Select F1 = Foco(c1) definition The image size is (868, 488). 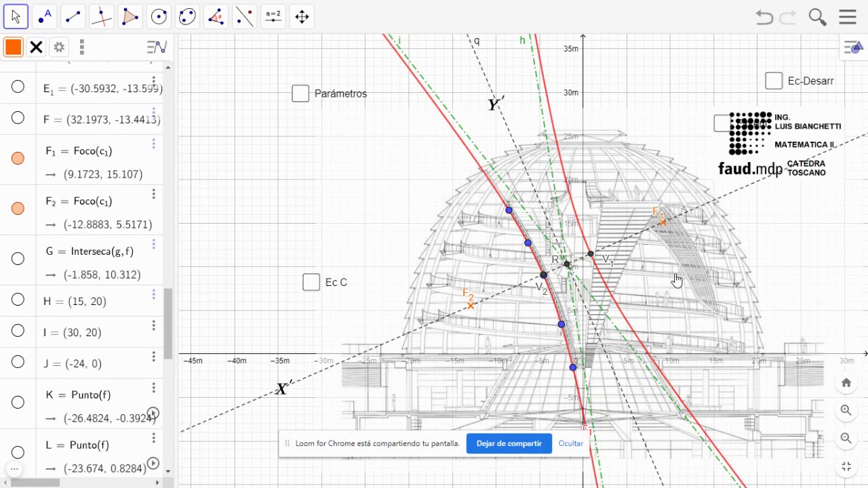[79, 150]
